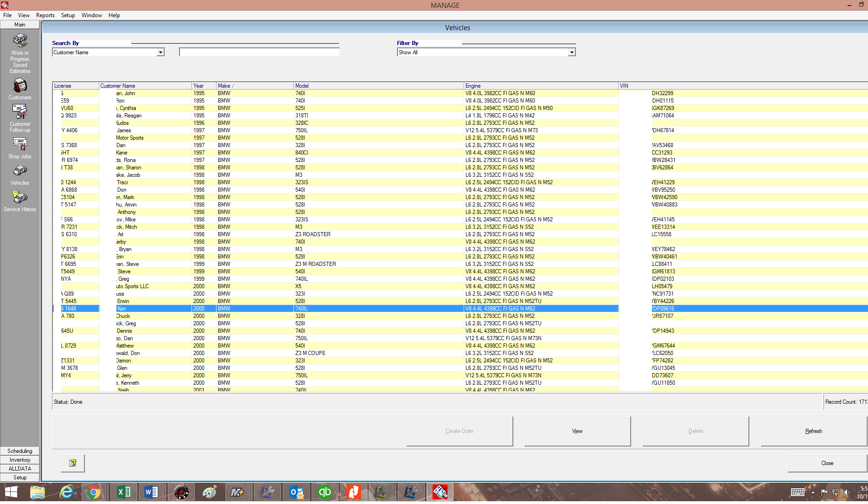Sort by Customer Name column header
Viewport: 868px width, 504px height.
(x=145, y=86)
